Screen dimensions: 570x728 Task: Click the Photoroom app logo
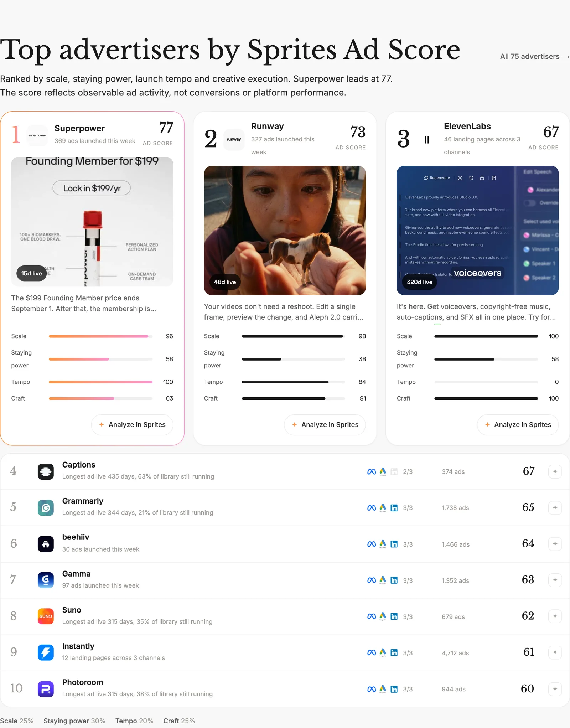click(x=46, y=689)
